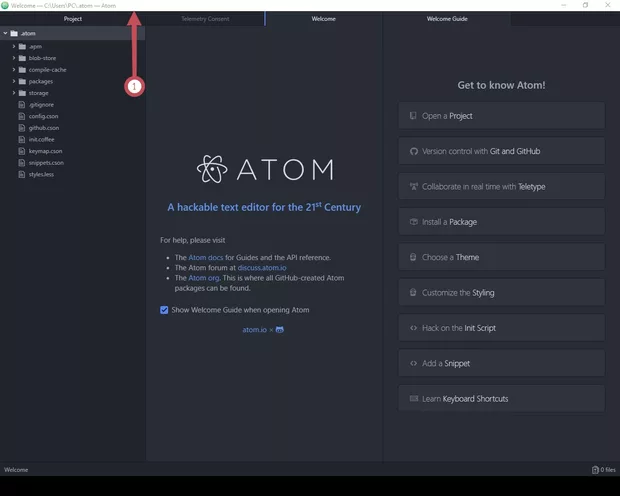Click the Welcome status bar label
The height and width of the screenshot is (496, 620).
16,469
